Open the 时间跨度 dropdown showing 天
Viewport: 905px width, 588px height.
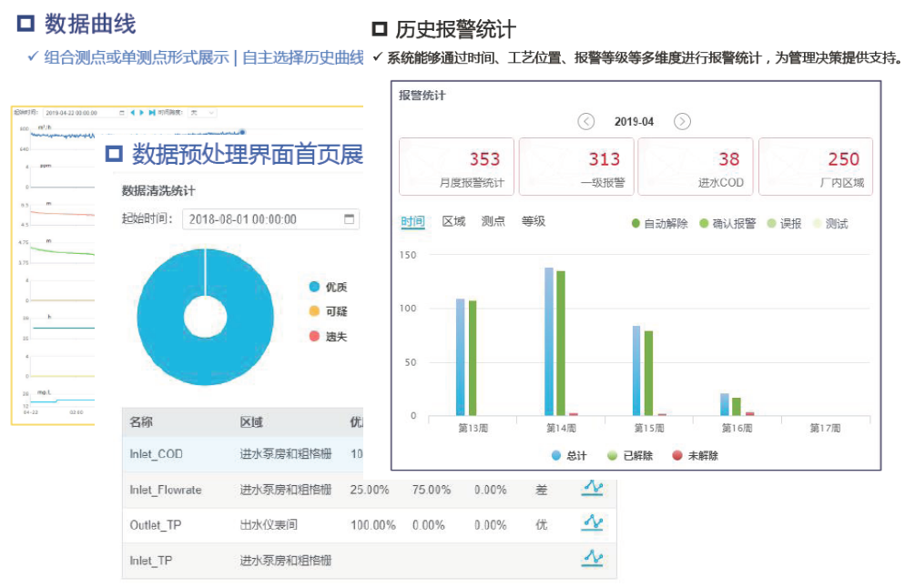(x=200, y=113)
